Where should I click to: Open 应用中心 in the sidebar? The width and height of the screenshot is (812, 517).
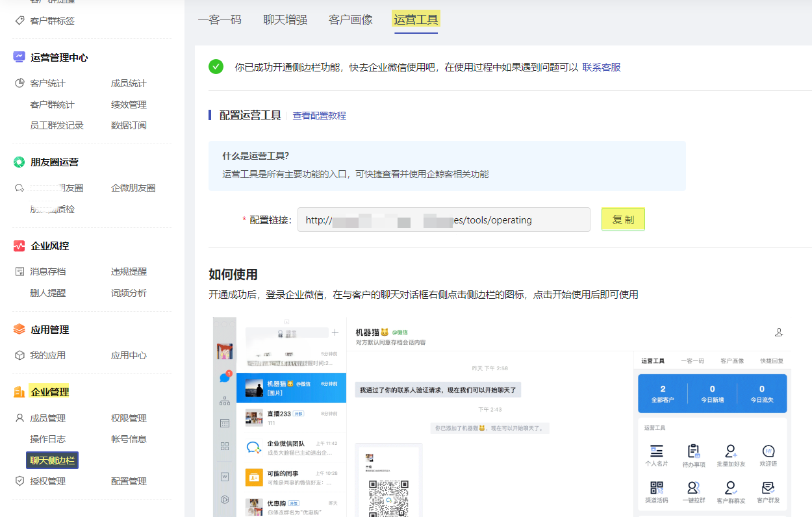(x=129, y=355)
